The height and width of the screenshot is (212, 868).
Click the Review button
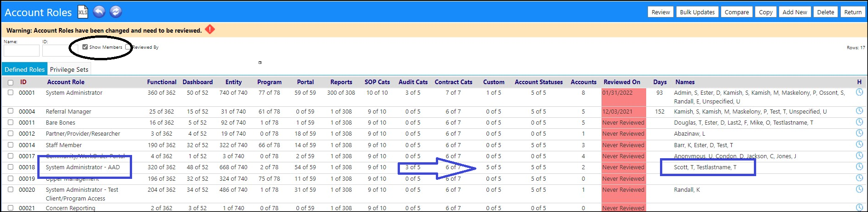pyautogui.click(x=660, y=12)
